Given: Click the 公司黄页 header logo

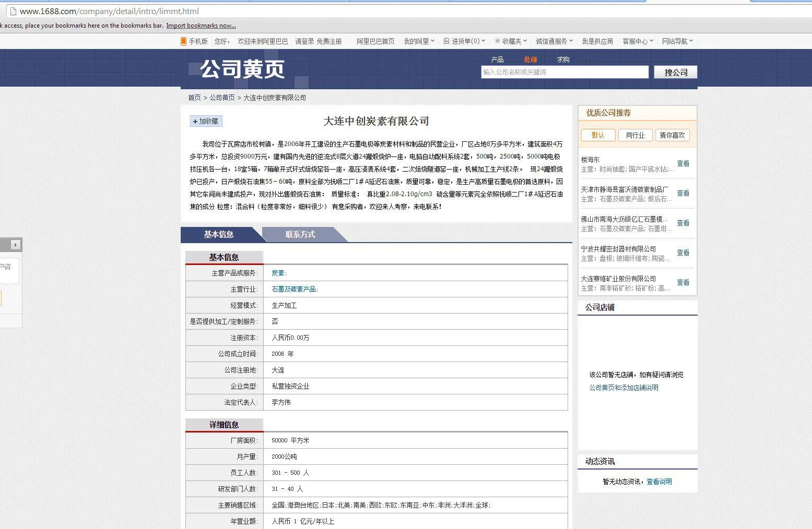Looking at the screenshot, I should [243, 69].
